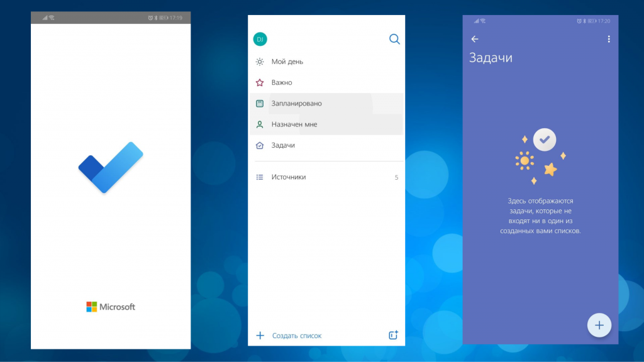This screenshot has width=644, height=362.
Task: Click the list icon beside Источники
Action: point(260,177)
